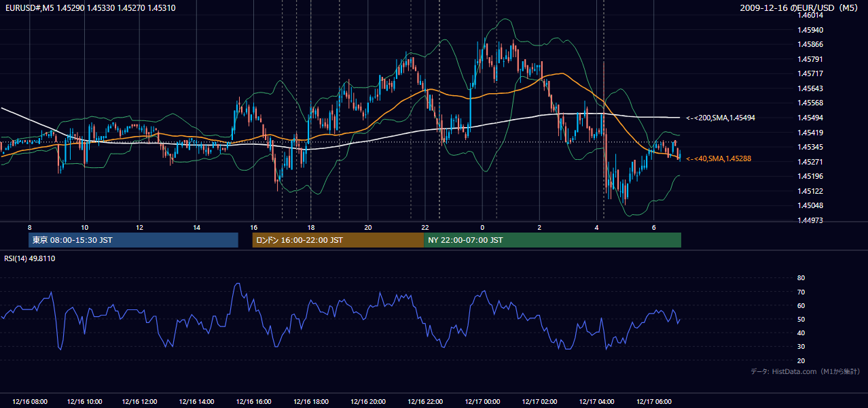Click price axis label 1.45717

coord(810,73)
